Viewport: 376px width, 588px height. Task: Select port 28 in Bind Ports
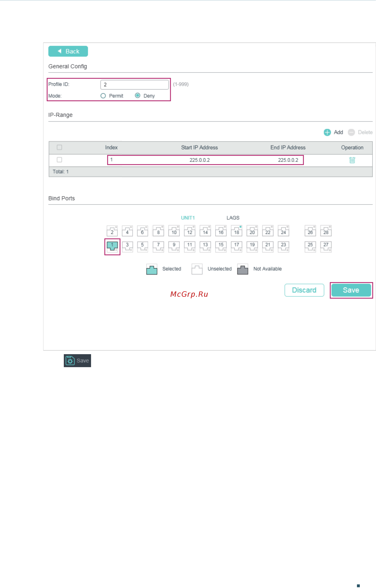click(x=326, y=231)
